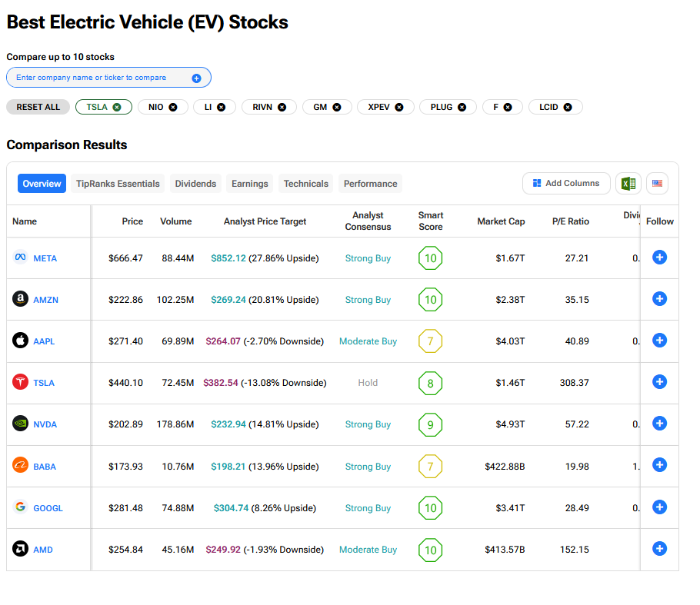Switch to the Technicals tab
The width and height of the screenshot is (700, 605).
tap(305, 184)
